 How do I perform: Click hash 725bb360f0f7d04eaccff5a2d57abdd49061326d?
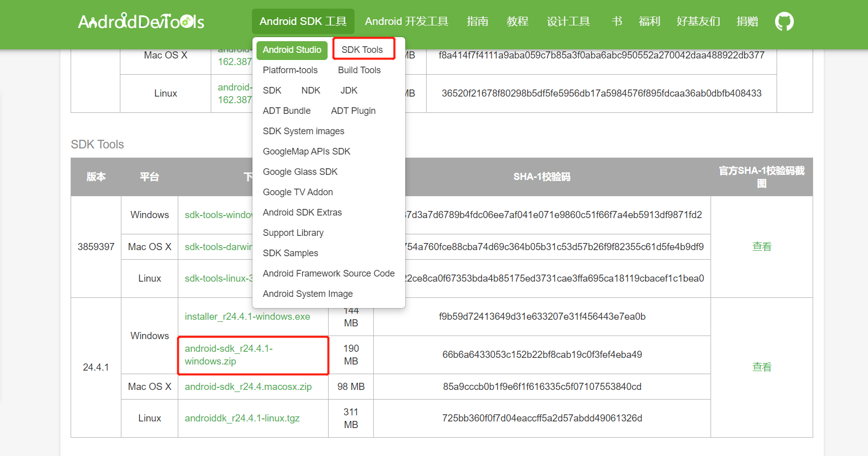click(542, 418)
